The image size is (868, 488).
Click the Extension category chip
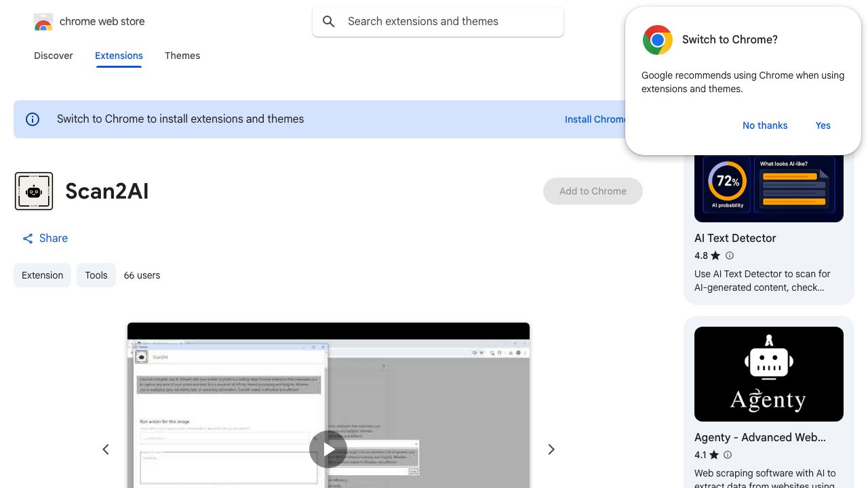[42, 275]
